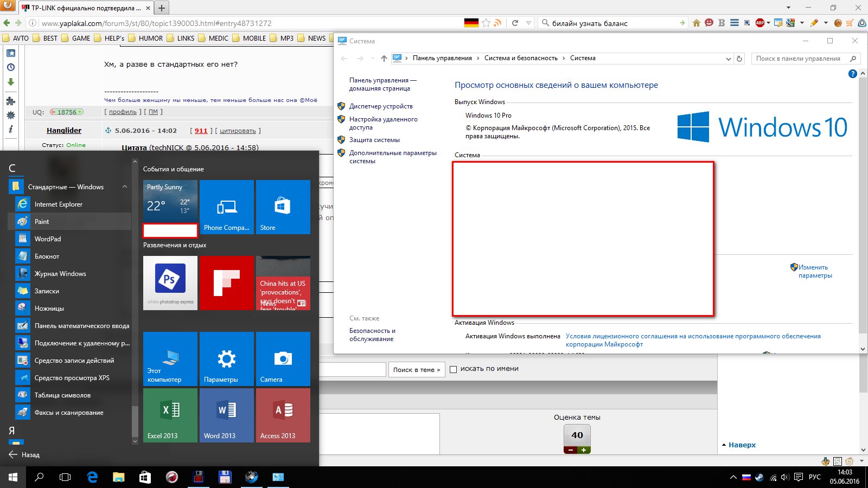Open Task View on the taskbar
868x488 pixels.
[x=65, y=477]
